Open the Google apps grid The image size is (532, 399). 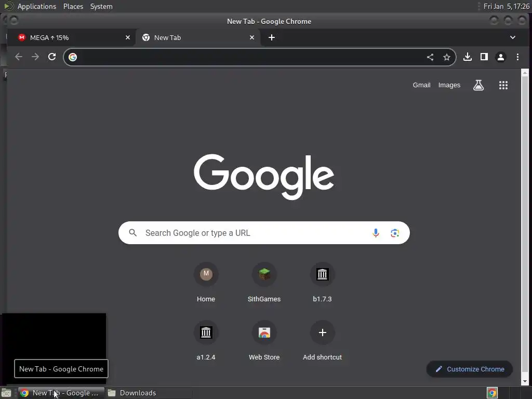tap(503, 85)
